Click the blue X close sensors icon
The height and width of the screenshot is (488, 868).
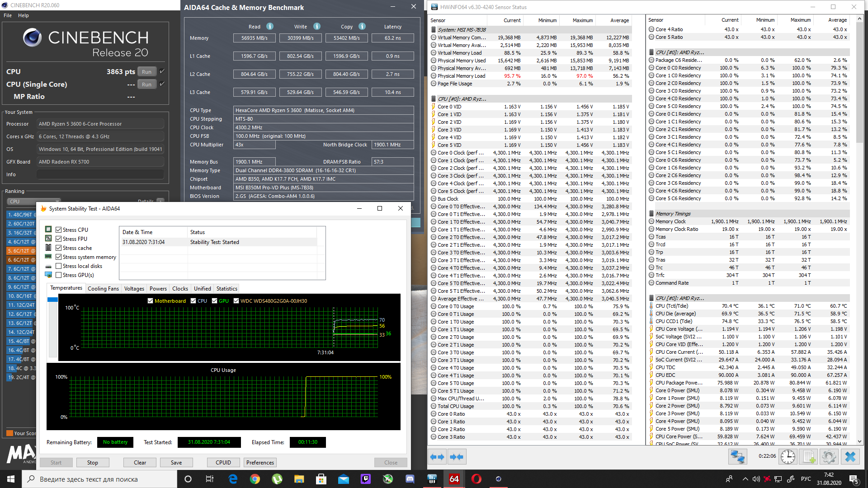point(850,457)
